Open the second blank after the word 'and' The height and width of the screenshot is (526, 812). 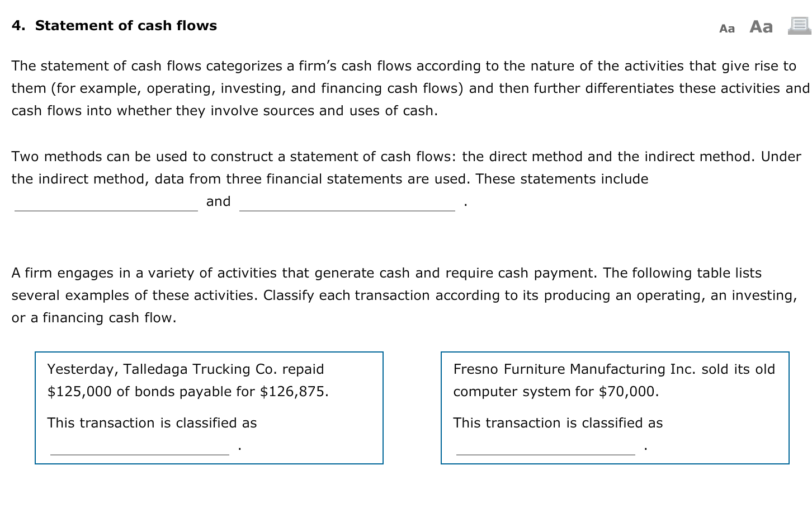tap(346, 205)
